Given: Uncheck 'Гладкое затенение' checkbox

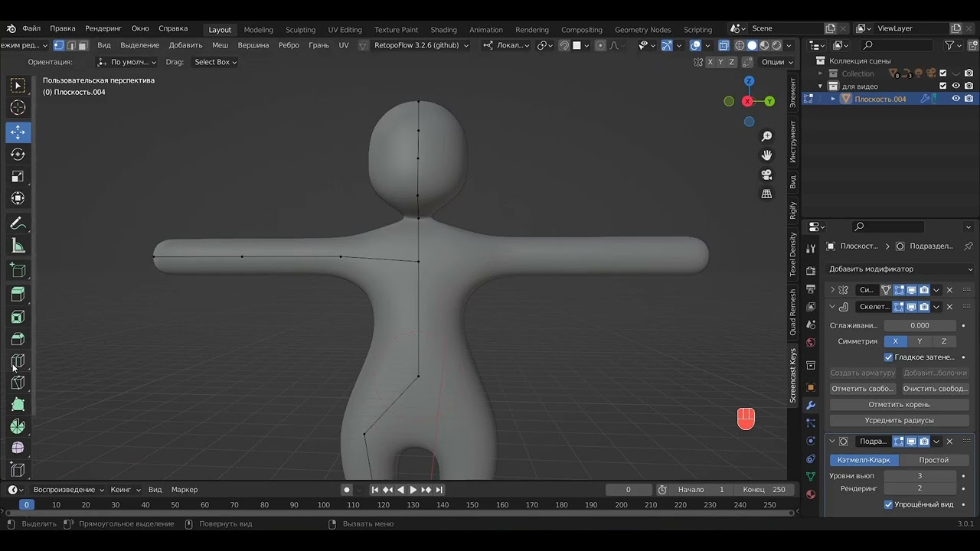Looking at the screenshot, I should click(x=889, y=357).
